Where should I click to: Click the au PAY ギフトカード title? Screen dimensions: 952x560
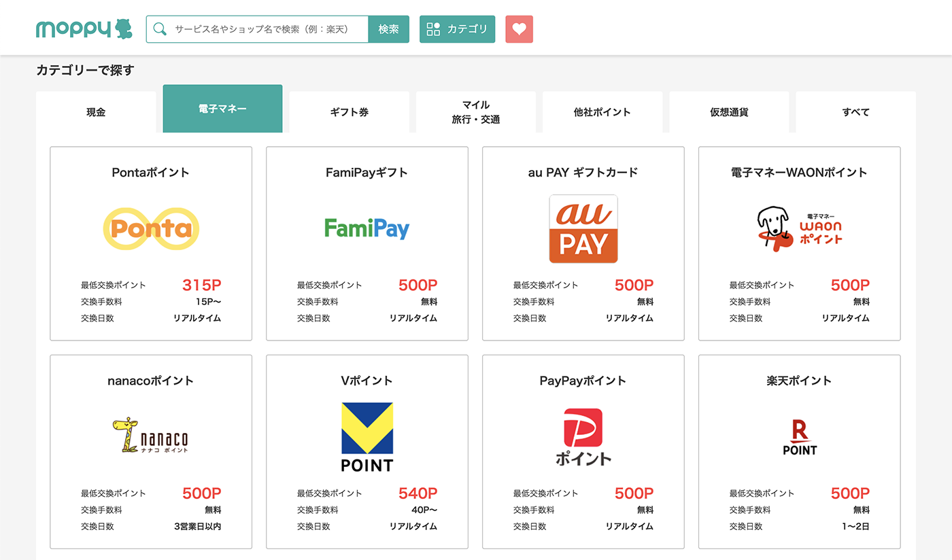(x=583, y=173)
